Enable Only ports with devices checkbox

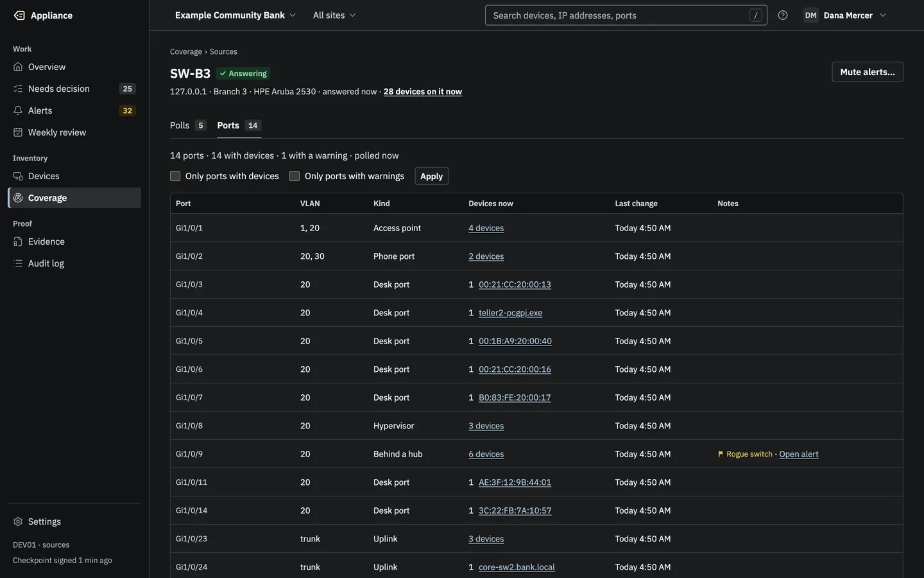click(175, 176)
